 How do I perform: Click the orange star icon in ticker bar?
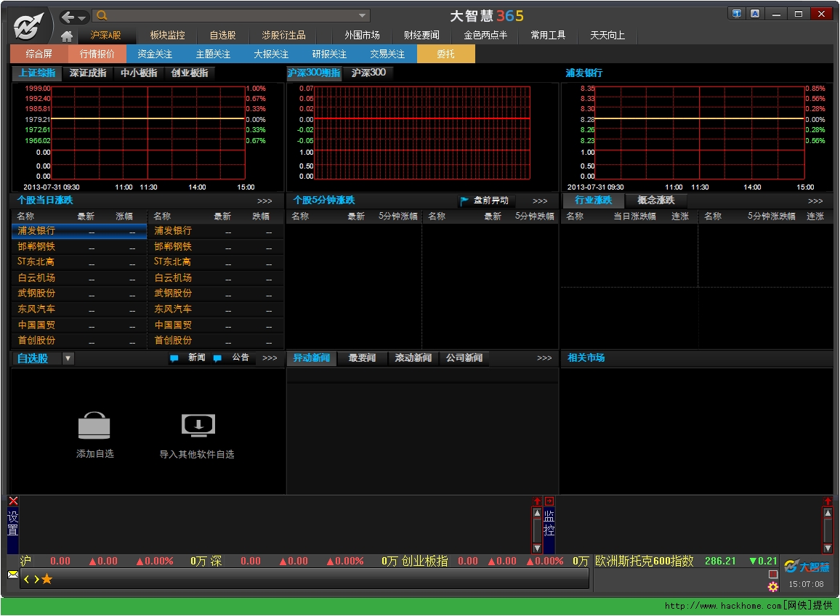(47, 579)
